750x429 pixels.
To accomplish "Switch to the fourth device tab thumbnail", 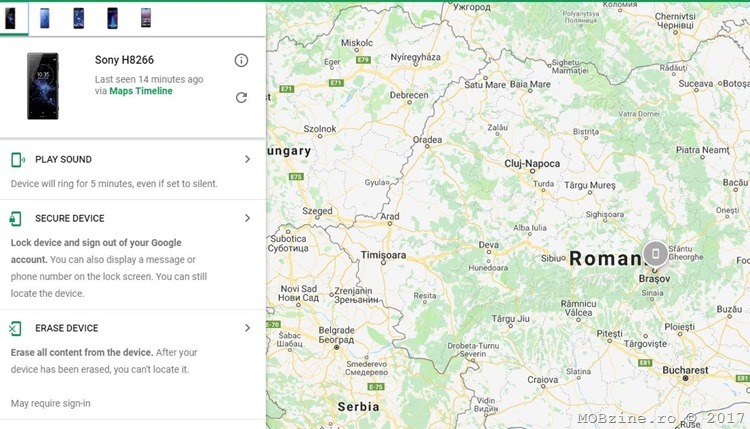I will pyautogui.click(x=112, y=18).
